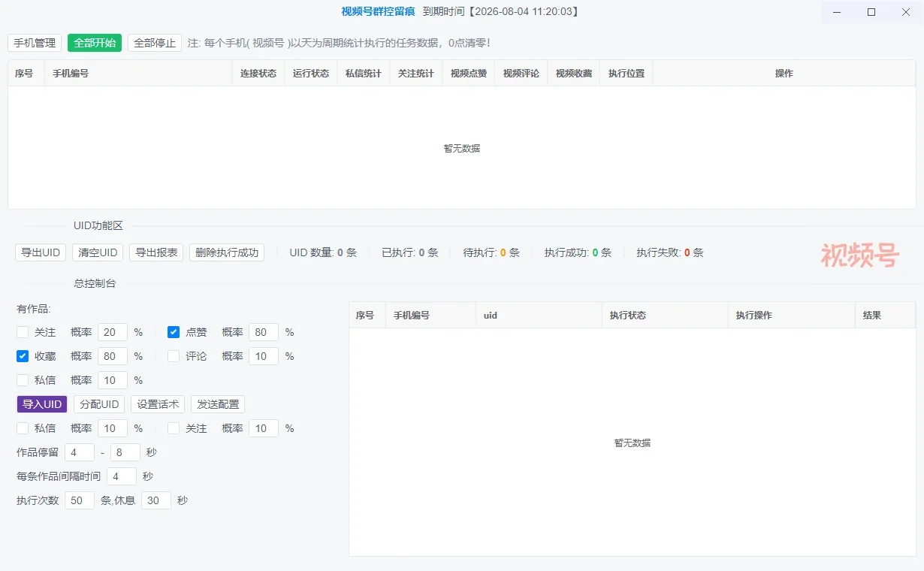Enable the 关注 checkbox with 20% probability
The image size is (924, 571).
click(x=23, y=332)
